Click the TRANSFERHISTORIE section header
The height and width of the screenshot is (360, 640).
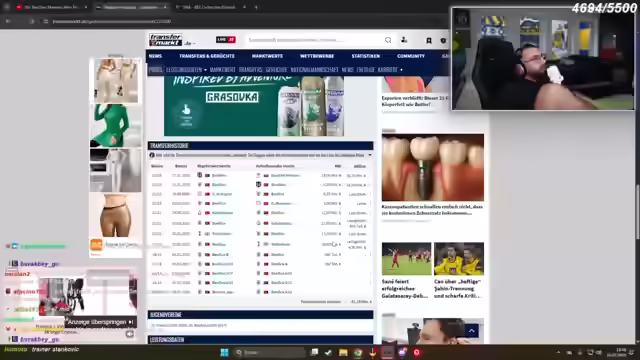pyautogui.click(x=260, y=146)
